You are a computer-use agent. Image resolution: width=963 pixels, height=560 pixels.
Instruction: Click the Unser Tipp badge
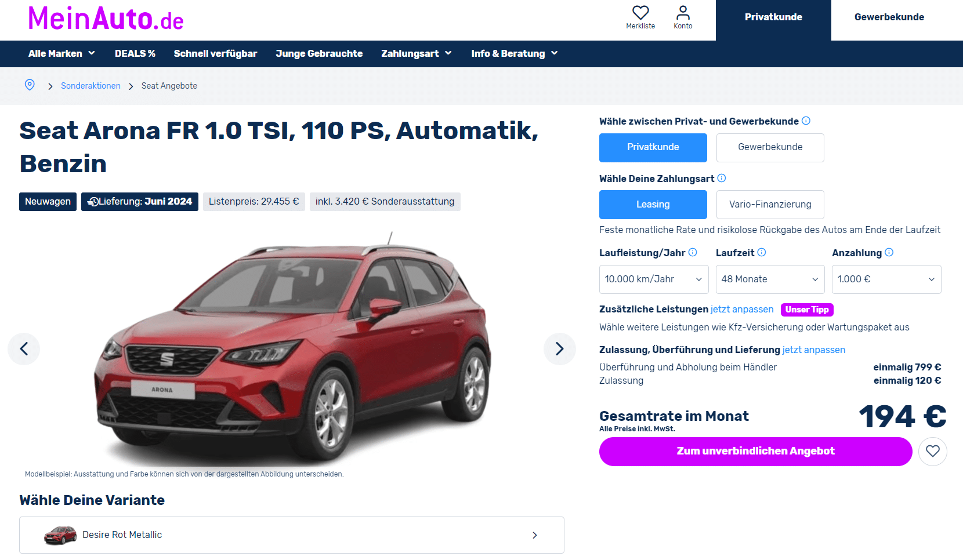807,310
